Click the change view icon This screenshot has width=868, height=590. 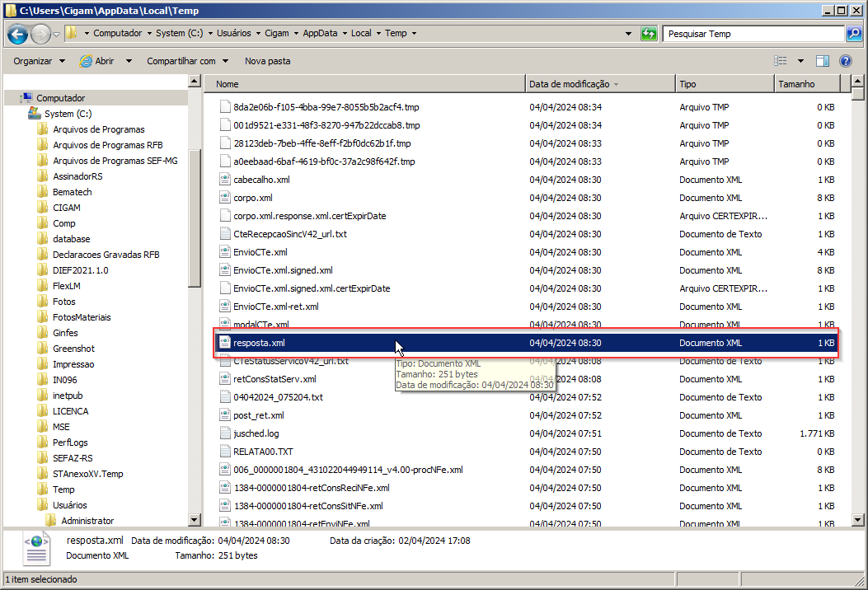click(x=781, y=61)
